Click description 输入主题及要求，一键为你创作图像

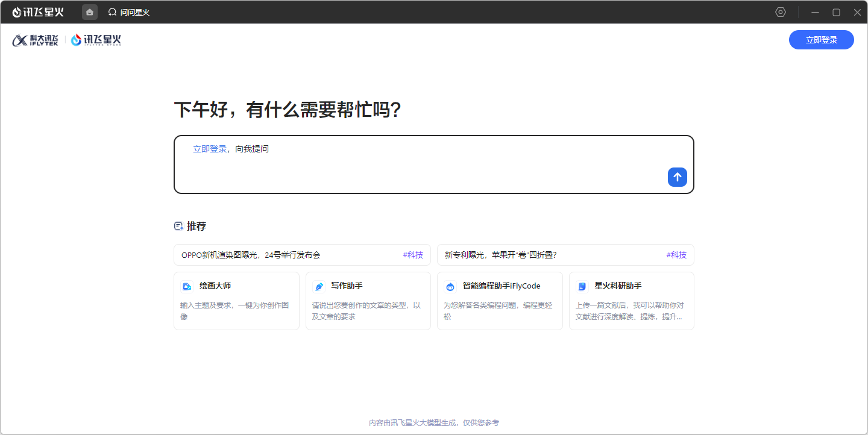234,311
